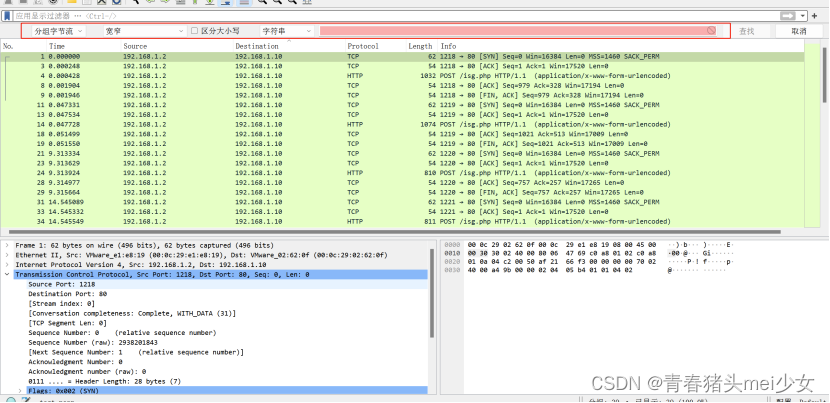Screen dimensions: 830x403
Task: Select packet 4 POST /isg.php length 1032
Action: coord(402,76)
